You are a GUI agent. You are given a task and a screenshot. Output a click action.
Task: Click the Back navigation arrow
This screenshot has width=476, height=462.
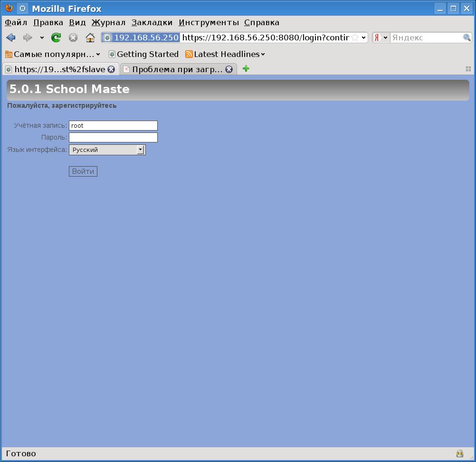(11, 38)
